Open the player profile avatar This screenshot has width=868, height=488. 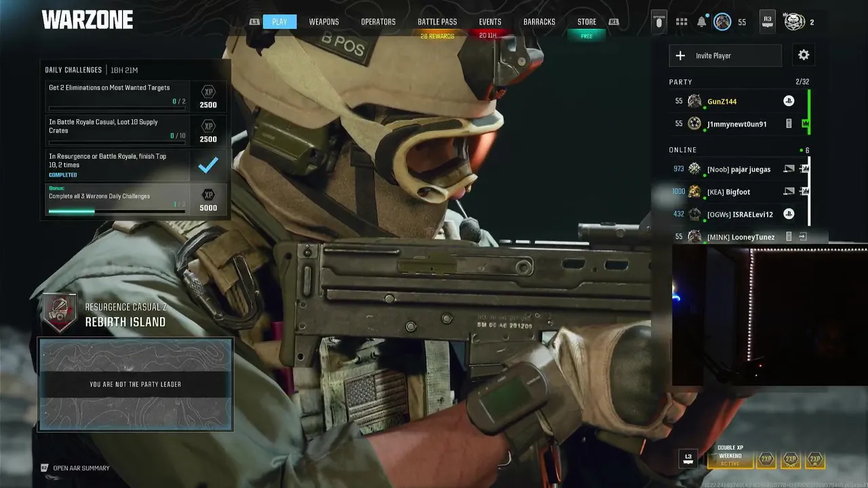(x=723, y=22)
